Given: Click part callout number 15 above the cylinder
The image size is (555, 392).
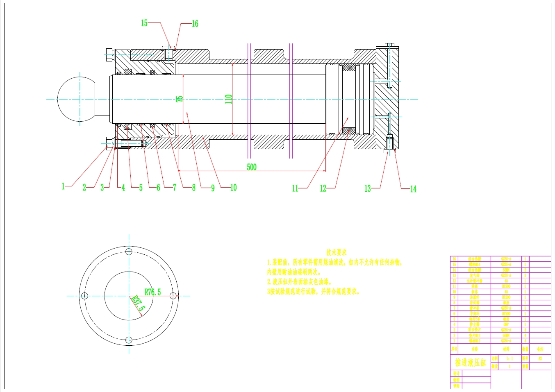Looking at the screenshot, I should point(144,23).
